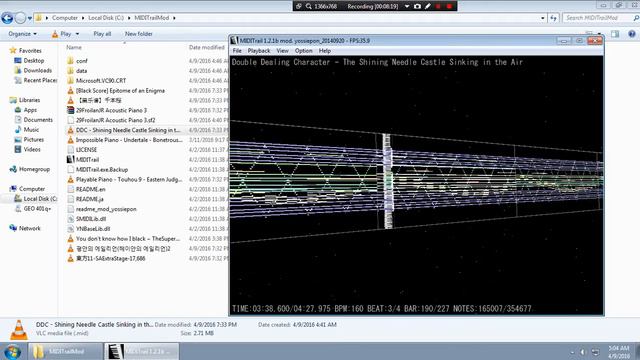
Task: Switch to MIDITrailMod Explorer taskbar button
Action: coord(65,351)
